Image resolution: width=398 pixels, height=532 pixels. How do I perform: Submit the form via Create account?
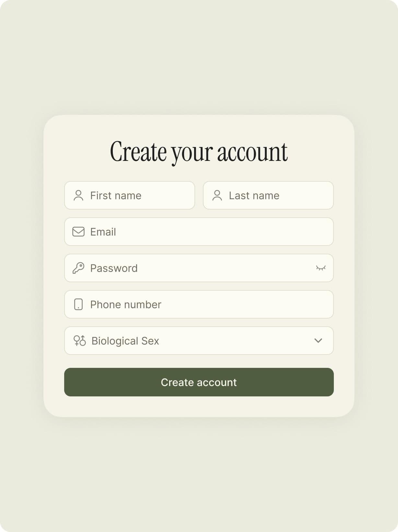click(x=199, y=382)
